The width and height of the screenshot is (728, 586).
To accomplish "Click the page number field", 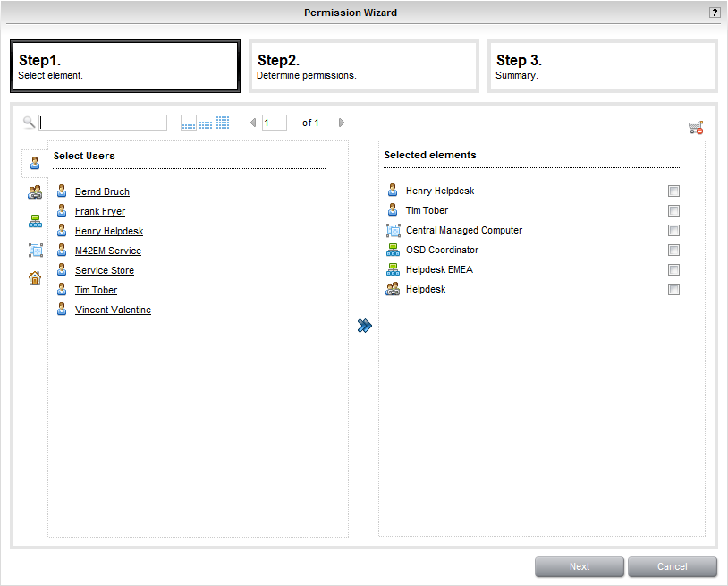I will click(x=275, y=123).
